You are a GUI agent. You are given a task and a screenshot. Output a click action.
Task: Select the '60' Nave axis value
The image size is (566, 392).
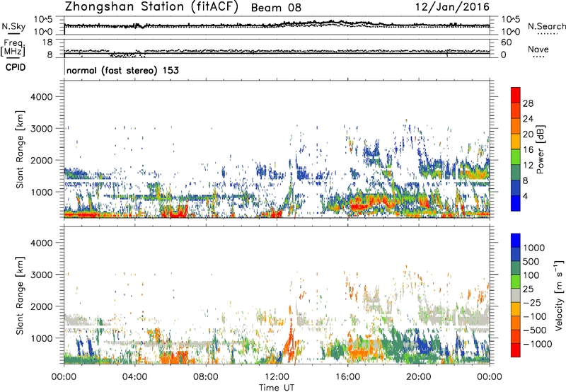click(x=506, y=42)
